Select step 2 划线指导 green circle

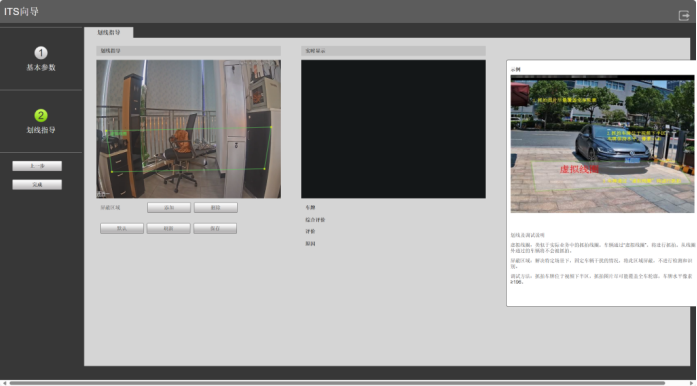41,116
